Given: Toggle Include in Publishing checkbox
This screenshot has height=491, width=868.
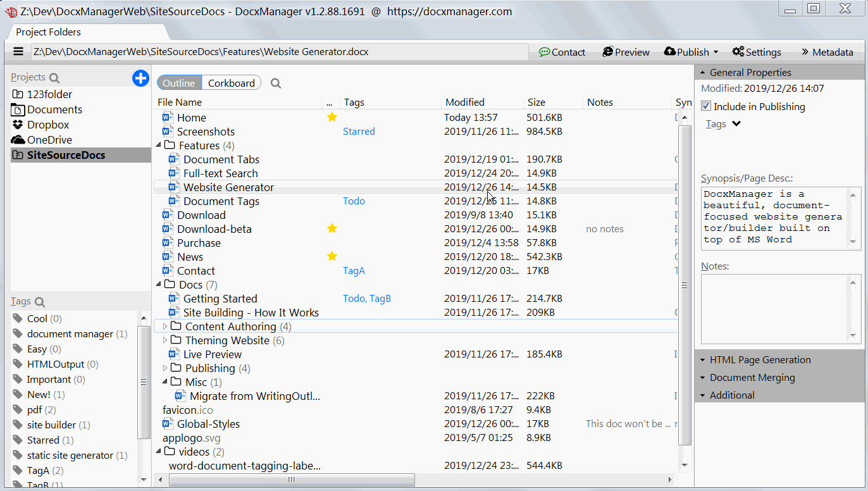Looking at the screenshot, I should (707, 106).
